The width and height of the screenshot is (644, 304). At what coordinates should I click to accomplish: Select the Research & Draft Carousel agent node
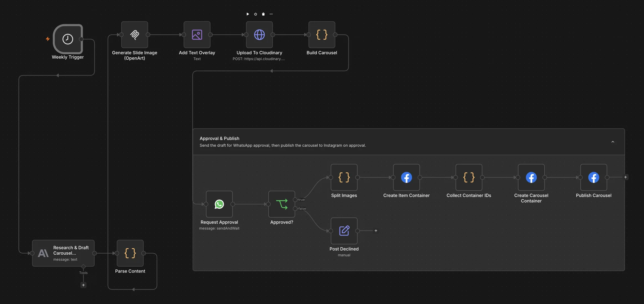click(63, 253)
